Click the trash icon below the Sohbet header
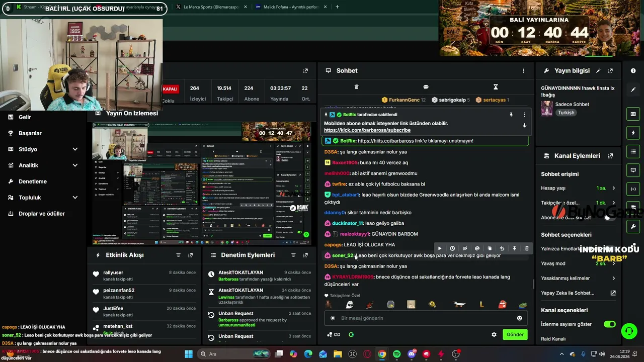The image size is (644, 362). (356, 87)
